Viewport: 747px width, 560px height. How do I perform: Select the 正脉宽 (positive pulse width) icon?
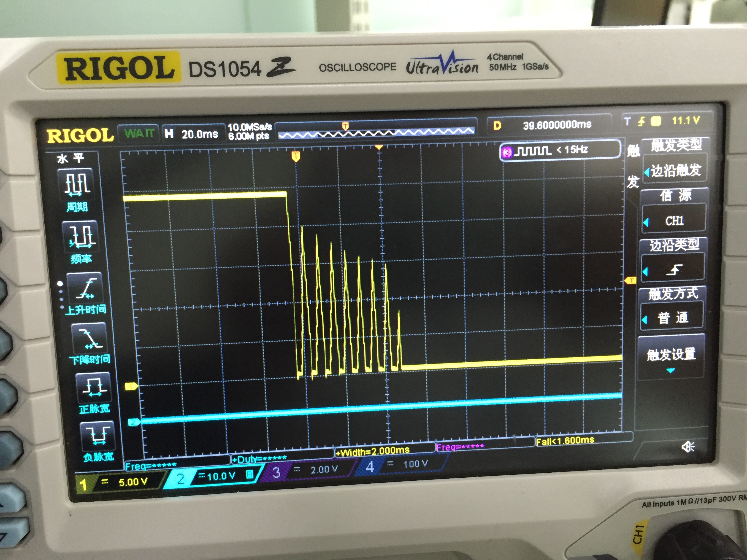[94, 388]
